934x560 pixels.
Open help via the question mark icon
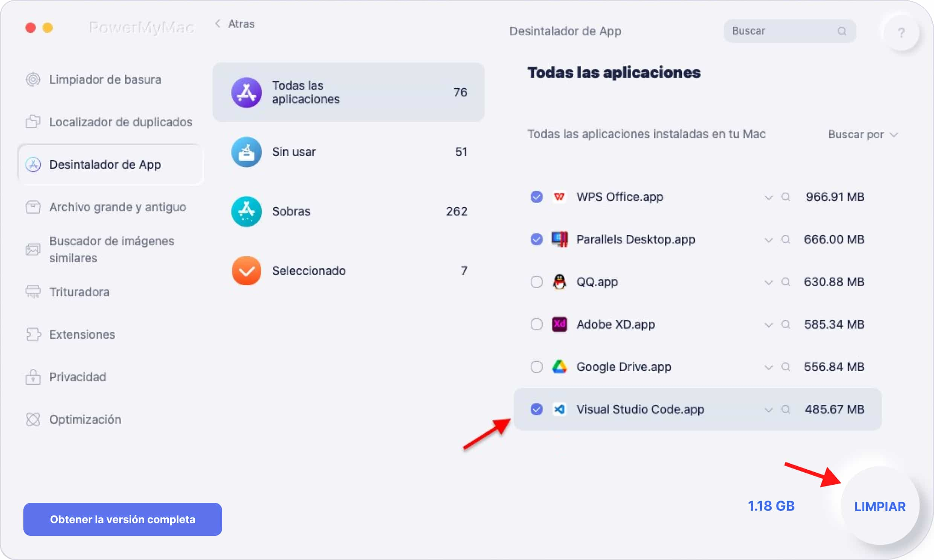pos(901,33)
